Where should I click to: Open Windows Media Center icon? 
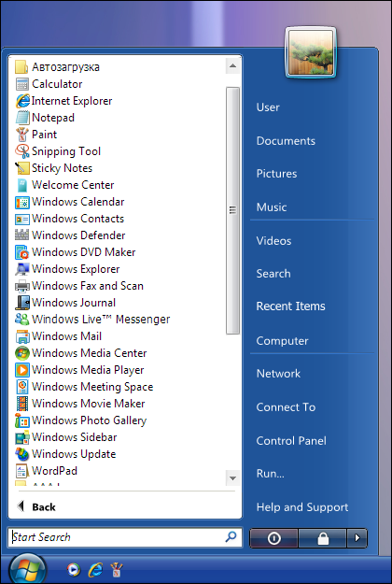(x=22, y=353)
